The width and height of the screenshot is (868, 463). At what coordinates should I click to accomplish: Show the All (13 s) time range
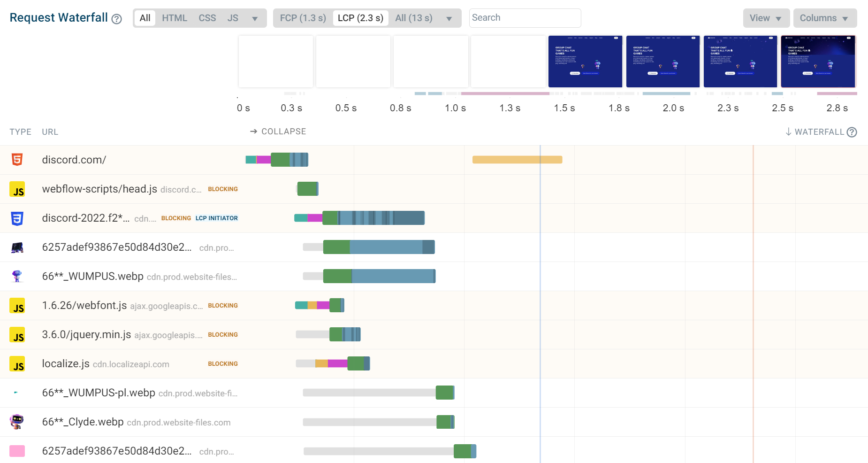pyautogui.click(x=414, y=18)
